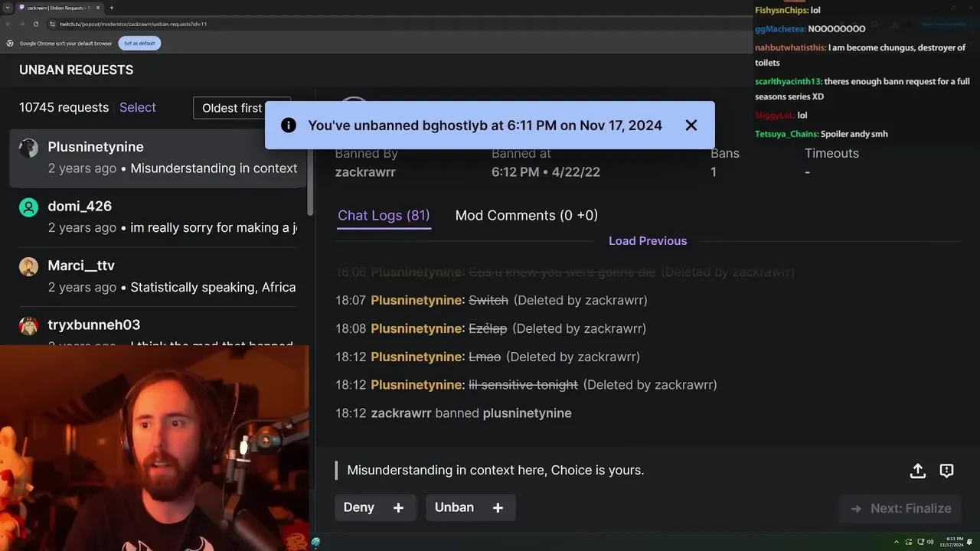Screen dimensions: 980x551
Task: Click Plusninetynine's avatar in the request list
Action: [x=28, y=148]
